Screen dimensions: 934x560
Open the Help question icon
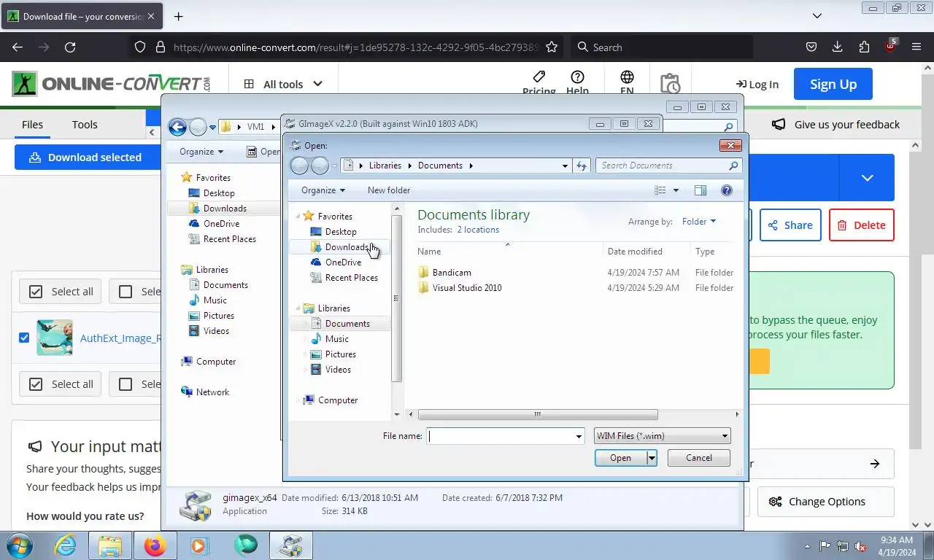(577, 77)
